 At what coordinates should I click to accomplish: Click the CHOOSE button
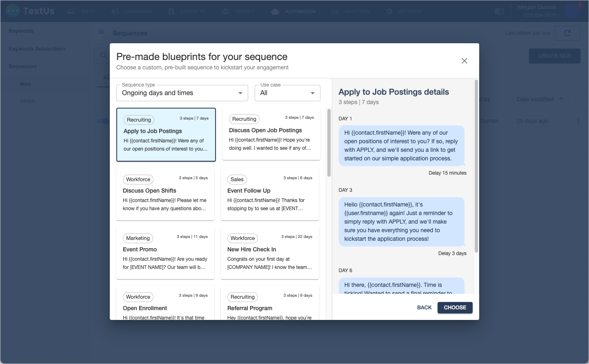(455, 308)
